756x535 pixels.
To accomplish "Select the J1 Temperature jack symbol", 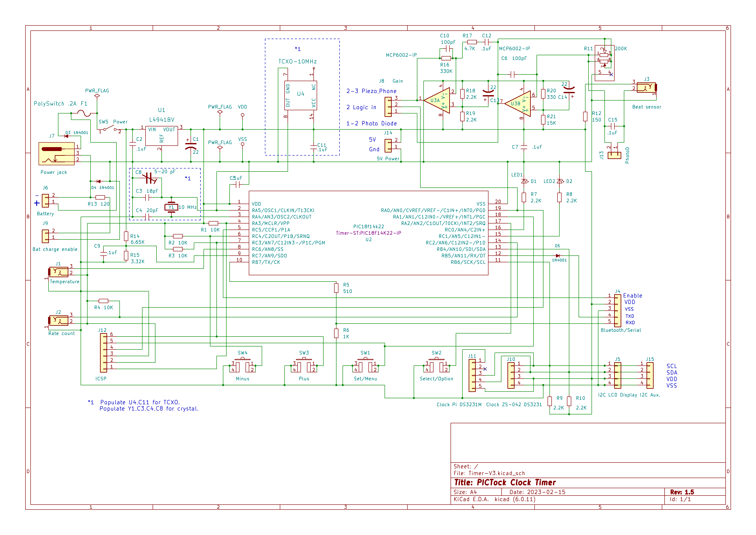I will [x=59, y=272].
